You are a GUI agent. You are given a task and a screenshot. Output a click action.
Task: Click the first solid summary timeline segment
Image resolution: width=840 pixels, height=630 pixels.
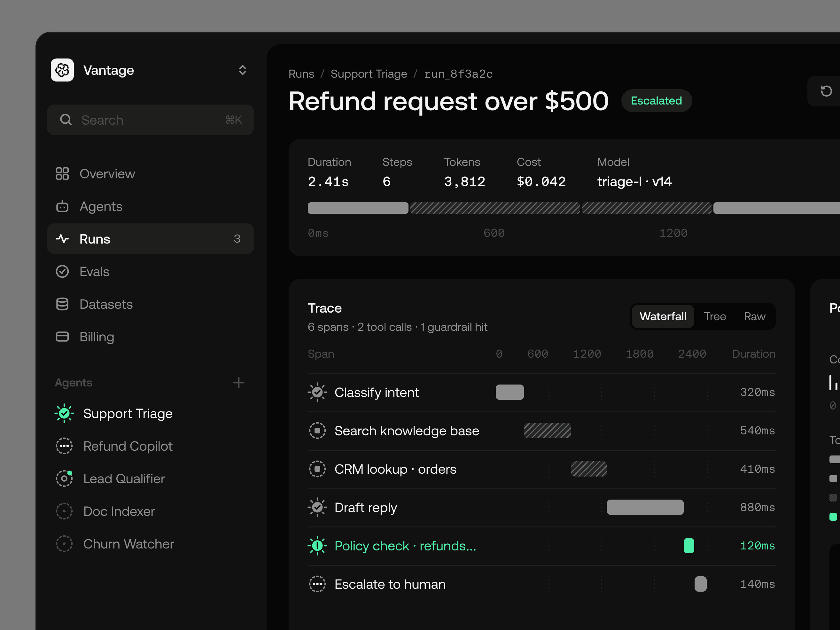pyautogui.click(x=358, y=208)
